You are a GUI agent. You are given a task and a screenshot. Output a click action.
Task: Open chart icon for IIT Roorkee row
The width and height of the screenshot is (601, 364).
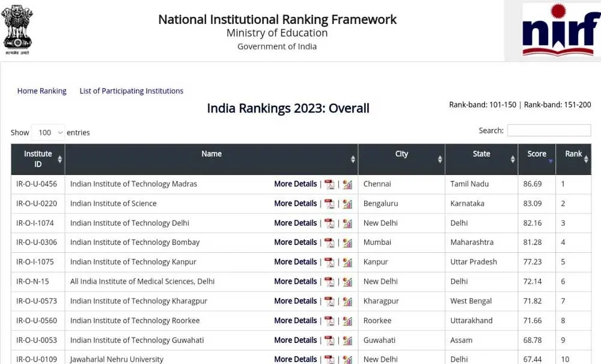pyautogui.click(x=347, y=321)
